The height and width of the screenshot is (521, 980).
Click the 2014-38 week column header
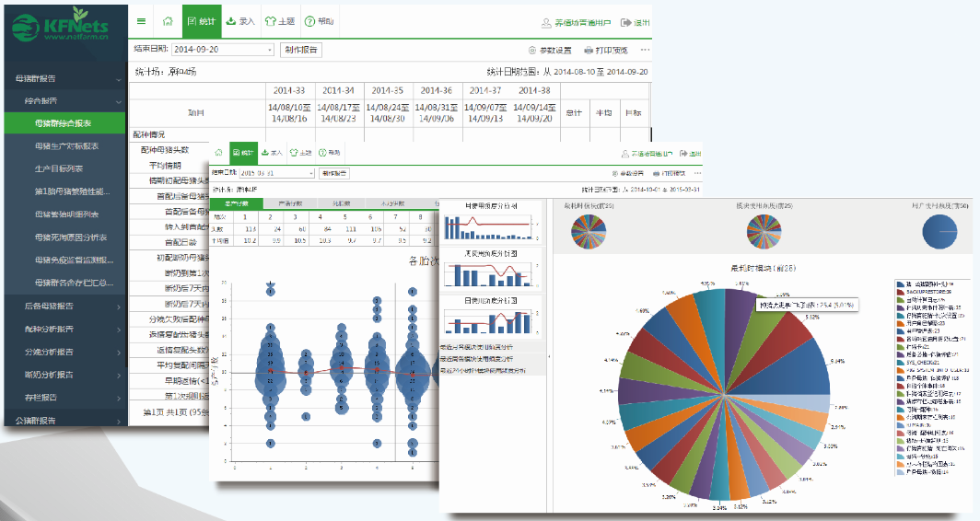534,90
